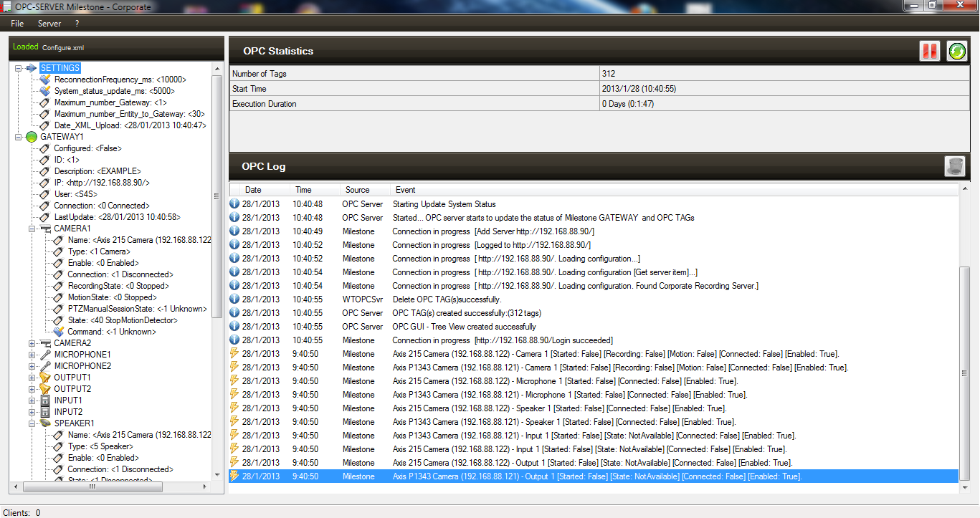980x518 pixels.
Task: Click the MICROPHONE1 microphone icon
Action: tap(45, 355)
